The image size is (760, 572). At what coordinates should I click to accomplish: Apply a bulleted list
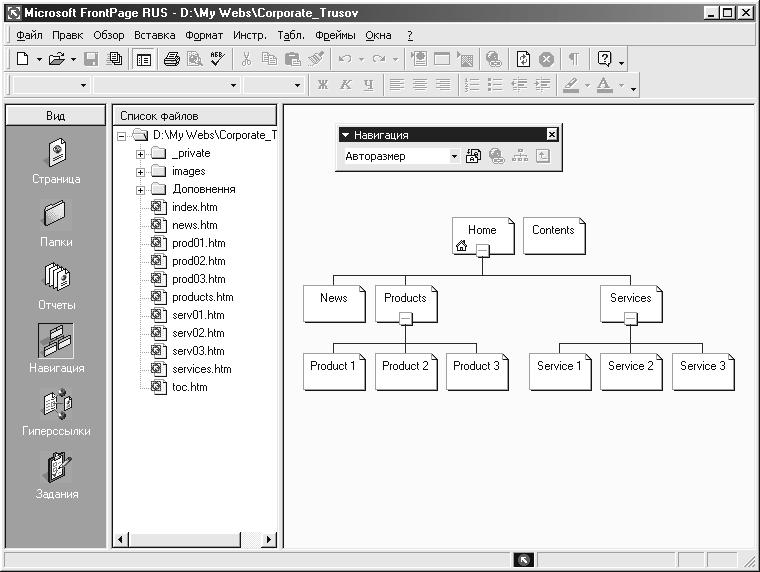pyautogui.click(x=495, y=85)
